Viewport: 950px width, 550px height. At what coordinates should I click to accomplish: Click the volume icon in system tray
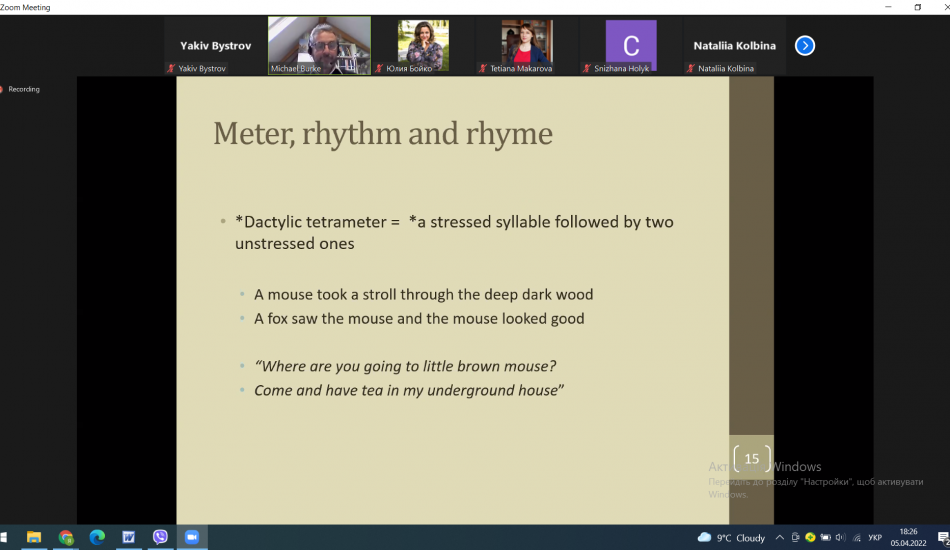[839, 537]
